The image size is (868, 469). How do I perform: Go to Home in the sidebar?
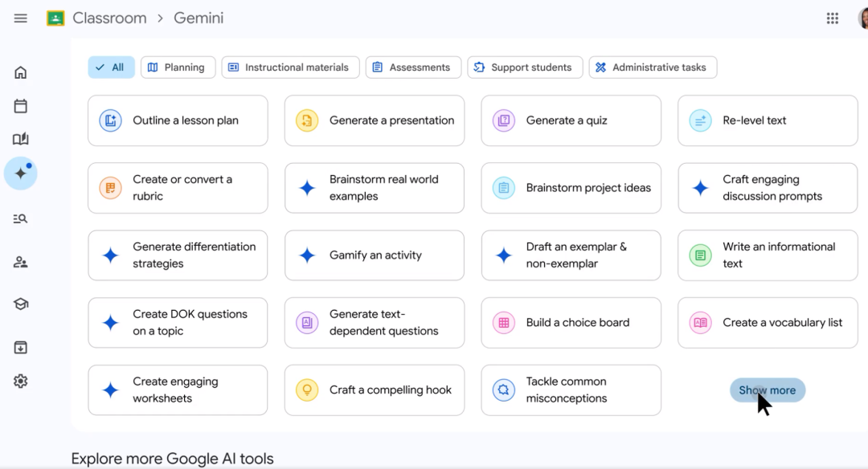coord(20,72)
